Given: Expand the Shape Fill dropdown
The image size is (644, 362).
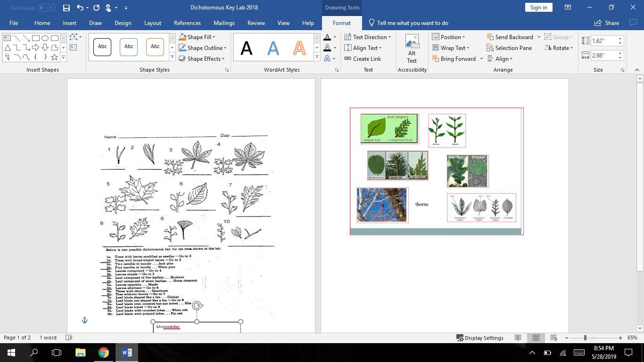Looking at the screenshot, I should [x=214, y=37].
